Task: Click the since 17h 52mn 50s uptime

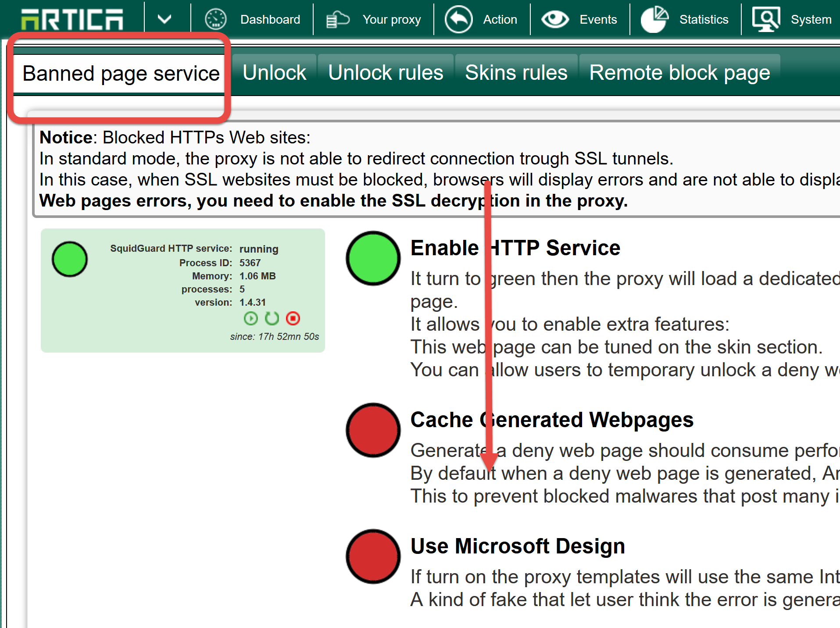Action: pos(275,336)
